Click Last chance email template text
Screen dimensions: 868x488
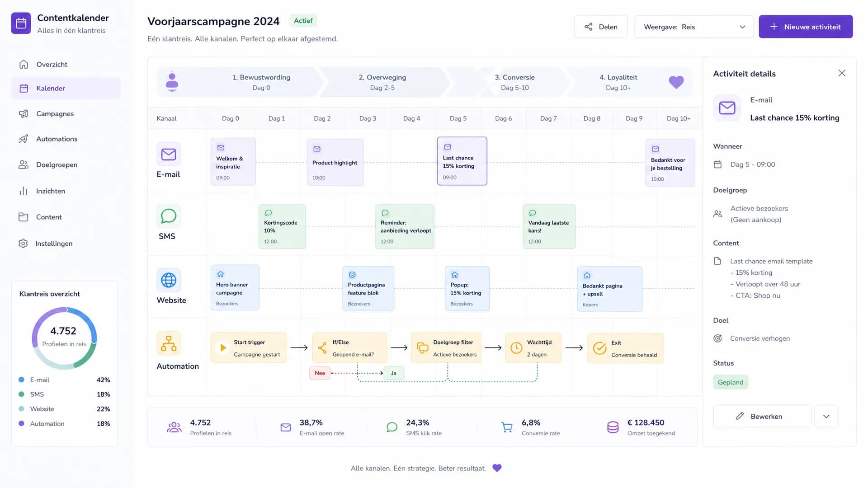pos(771,261)
